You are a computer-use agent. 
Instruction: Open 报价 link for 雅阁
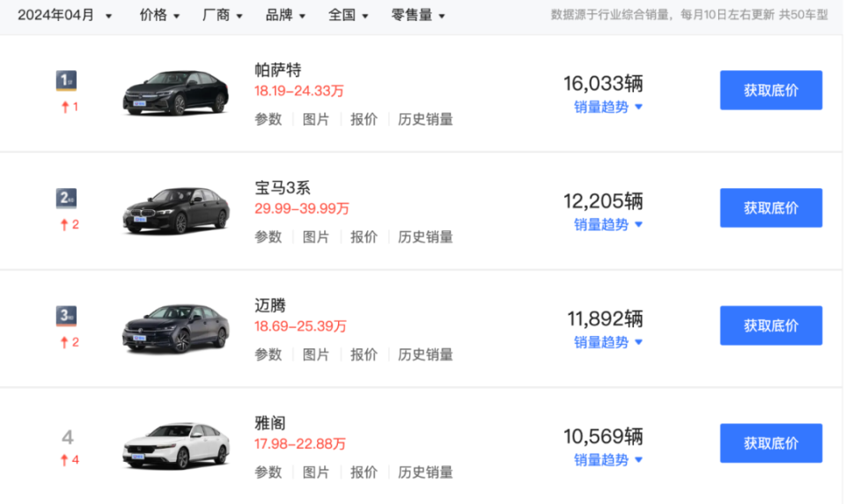[364, 472]
